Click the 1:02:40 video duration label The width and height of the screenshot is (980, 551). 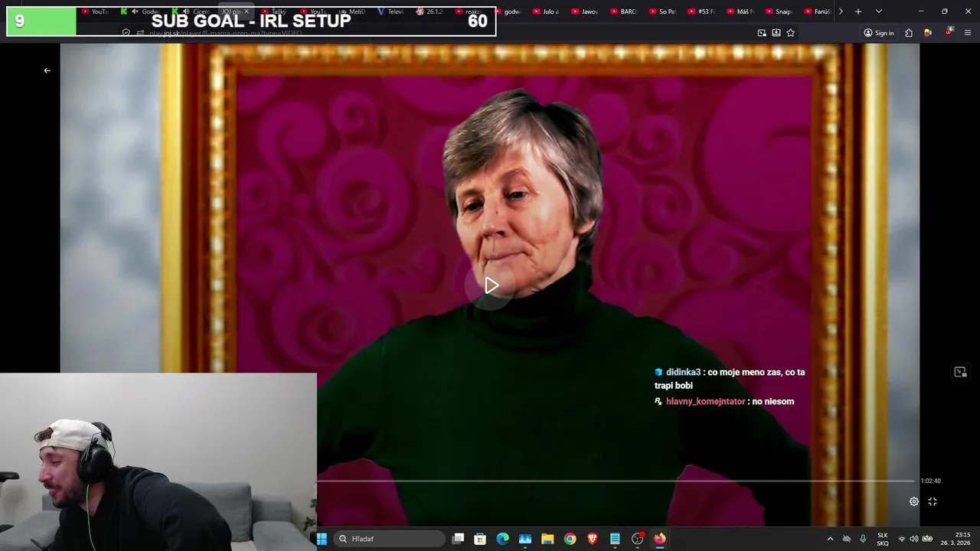(930, 481)
